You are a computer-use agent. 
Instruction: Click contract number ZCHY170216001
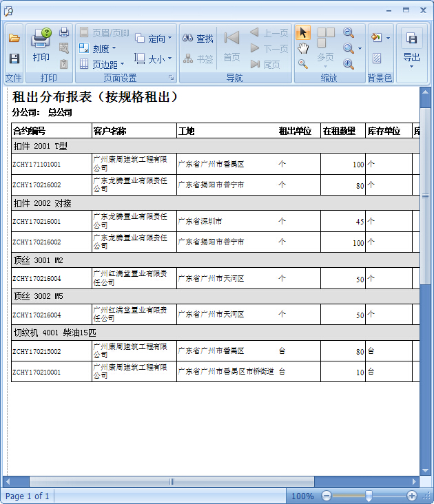37,222
